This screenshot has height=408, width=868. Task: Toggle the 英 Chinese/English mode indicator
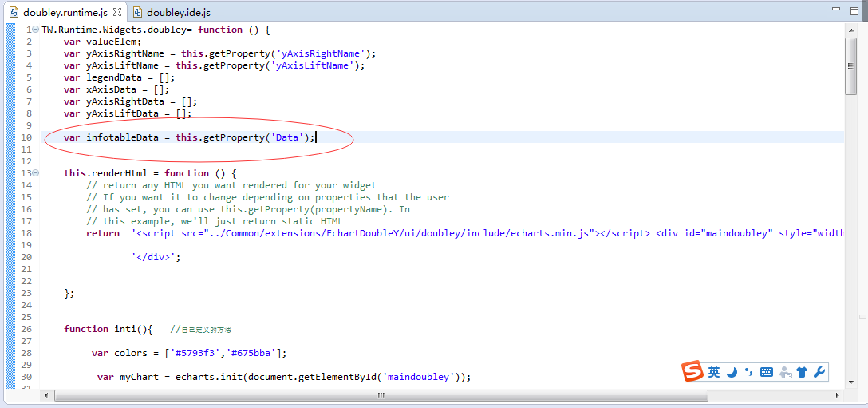point(713,373)
